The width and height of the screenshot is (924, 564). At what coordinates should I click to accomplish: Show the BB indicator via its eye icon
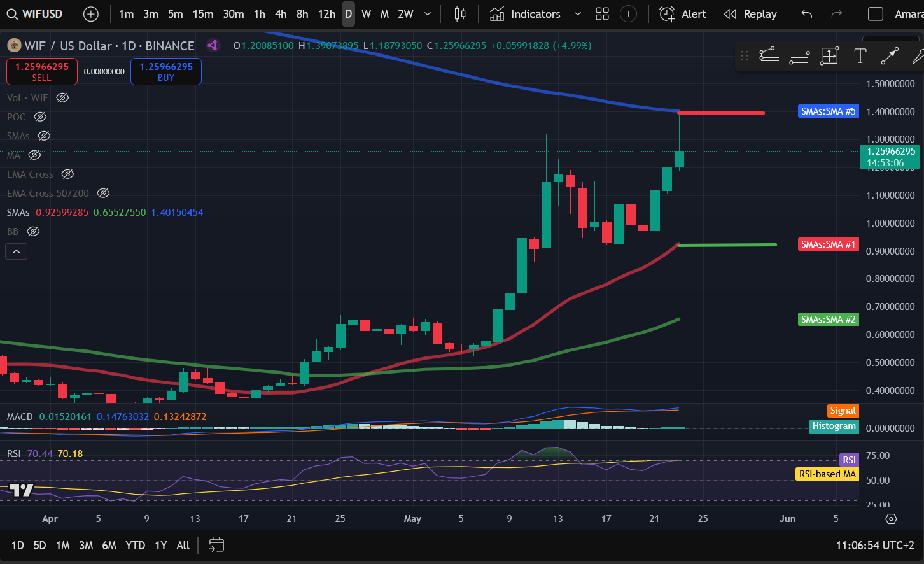coord(33,231)
